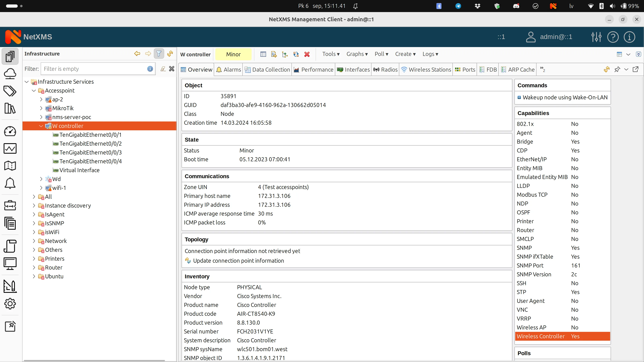Collapse the W controller tree node
Screen dimensions: 644x362
(x=41, y=126)
